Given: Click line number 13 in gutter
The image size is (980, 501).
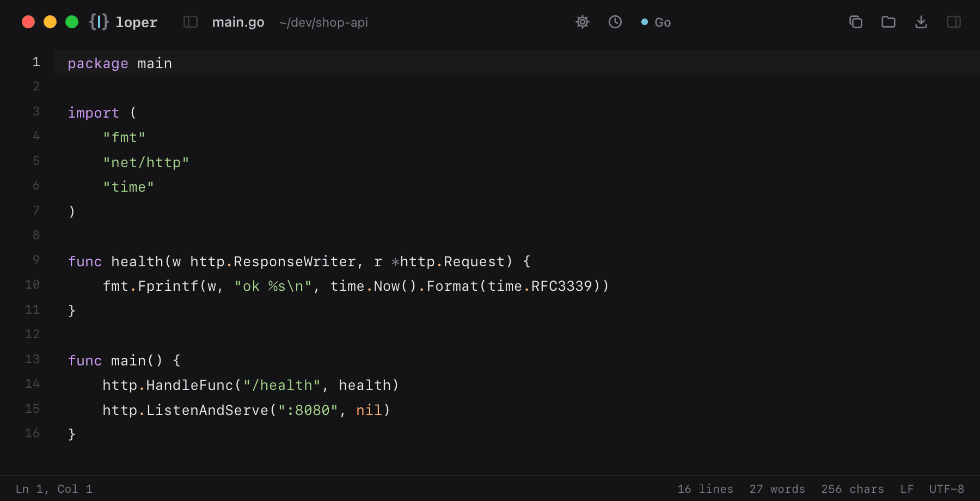Looking at the screenshot, I should [x=32, y=359].
